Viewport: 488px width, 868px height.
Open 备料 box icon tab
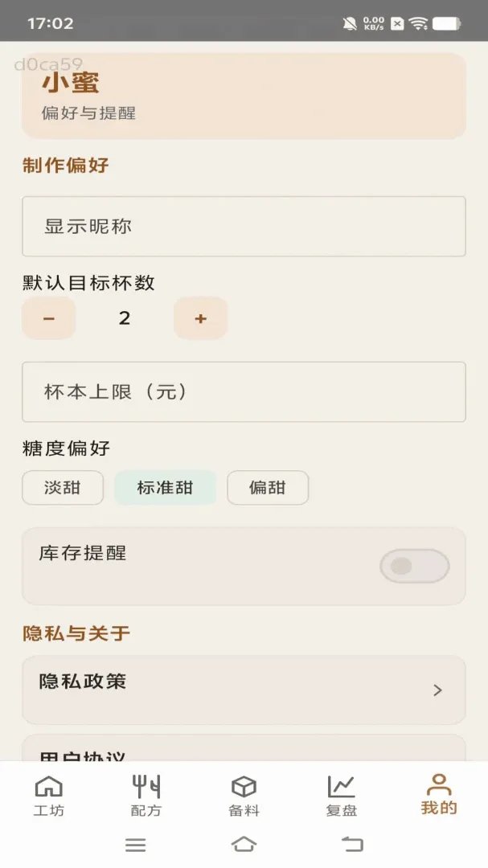pos(244,786)
